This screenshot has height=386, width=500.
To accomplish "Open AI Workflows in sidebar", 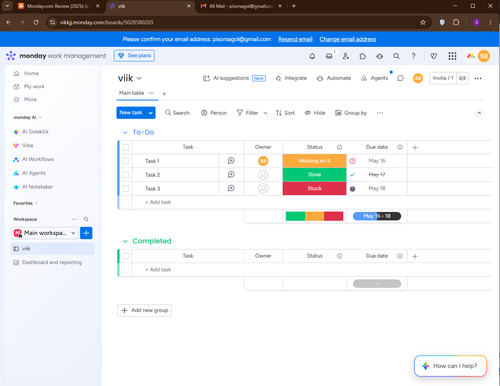I will point(38,159).
